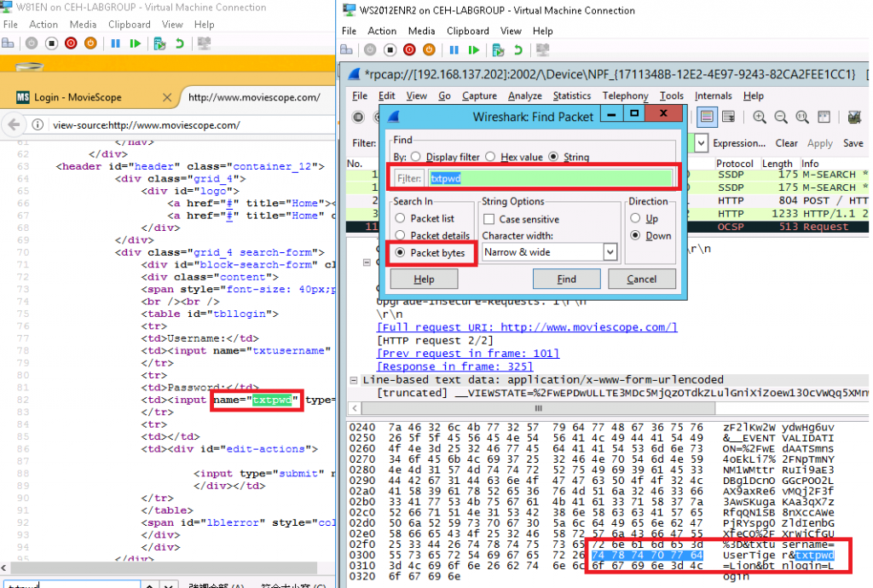The image size is (873, 588).
Task: Click Find button in Find Packet dialog
Action: (x=566, y=279)
